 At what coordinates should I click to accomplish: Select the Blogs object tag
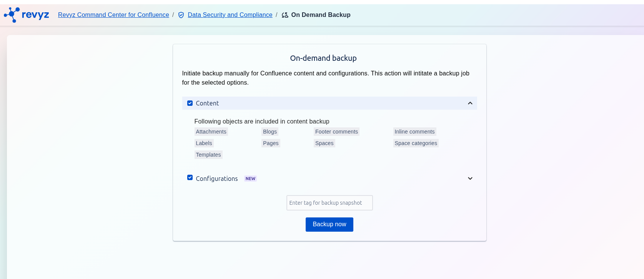(270, 132)
